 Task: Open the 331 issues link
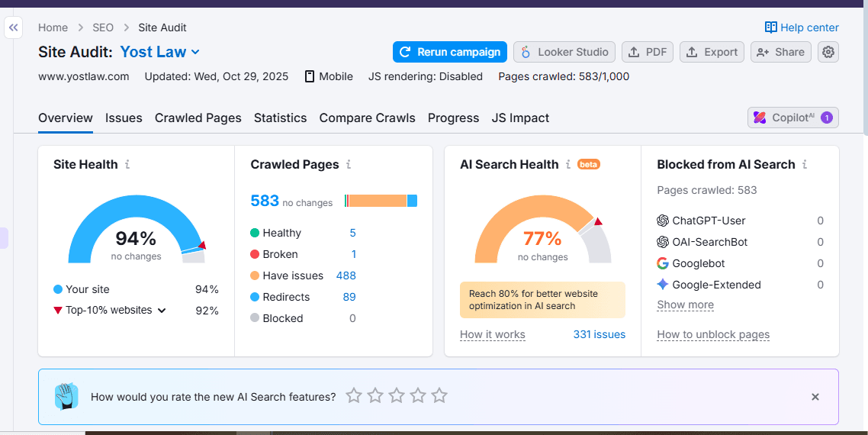[x=600, y=335]
